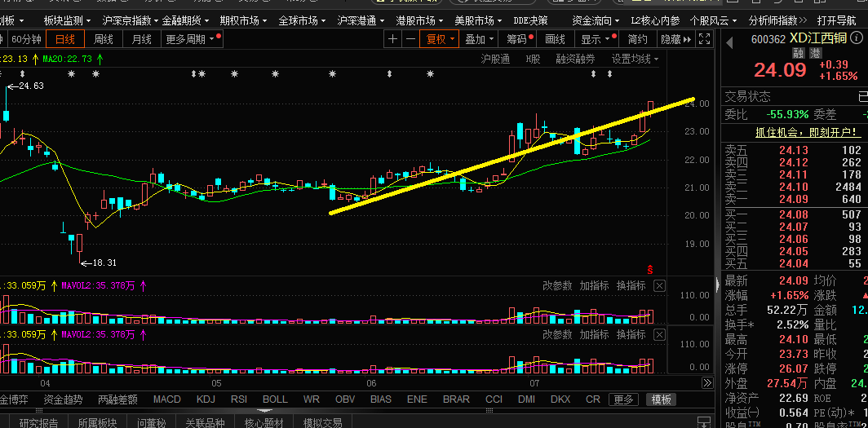Click 换指标 in second volume panel
This screenshot has height=428, width=868.
click(631, 334)
